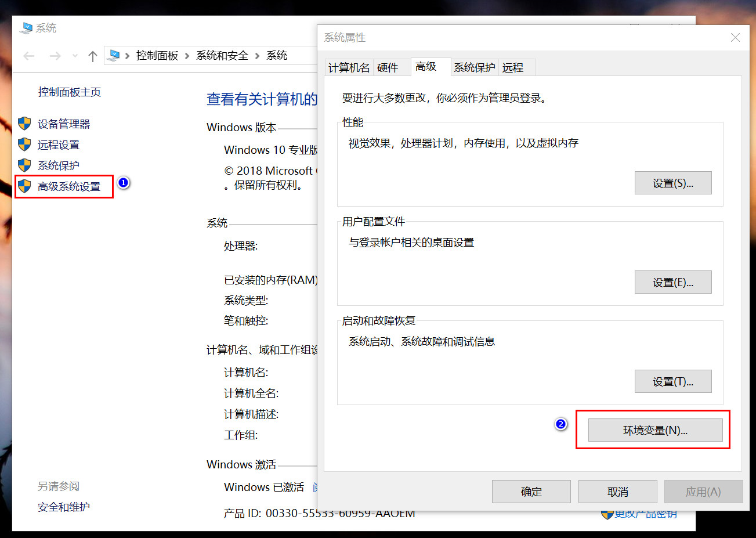Click the system icon in the 系统 title bar
756x538 pixels.
click(x=26, y=28)
